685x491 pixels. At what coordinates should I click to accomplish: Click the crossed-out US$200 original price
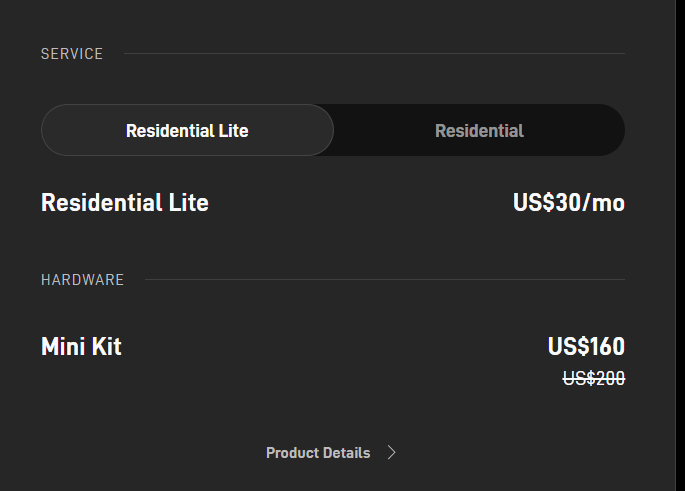click(594, 378)
